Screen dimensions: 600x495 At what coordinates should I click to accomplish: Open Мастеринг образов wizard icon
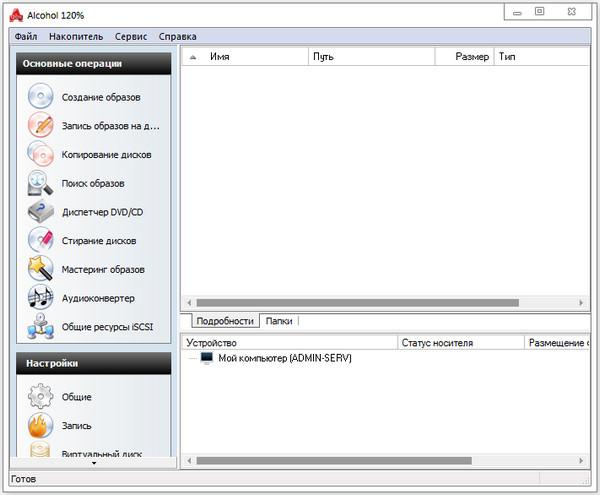40,269
